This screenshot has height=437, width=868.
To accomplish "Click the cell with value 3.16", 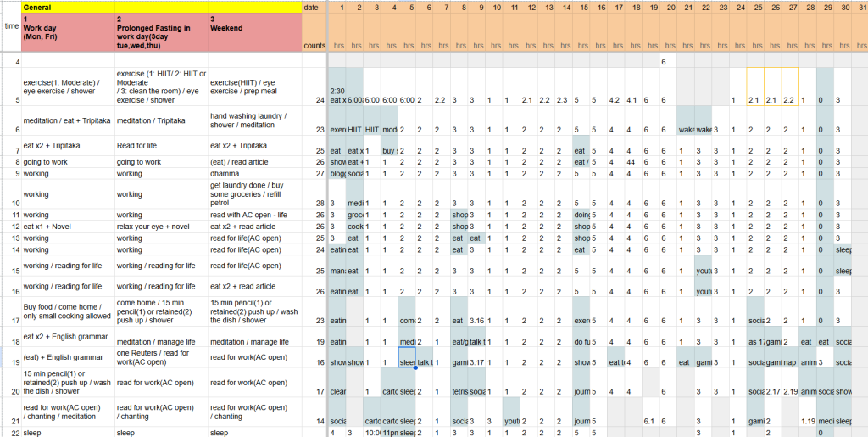I will (x=476, y=321).
